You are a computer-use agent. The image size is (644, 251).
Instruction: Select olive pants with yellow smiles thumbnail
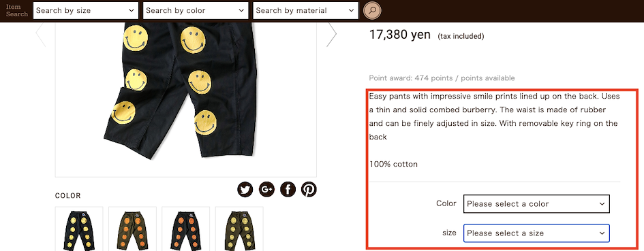point(239,229)
